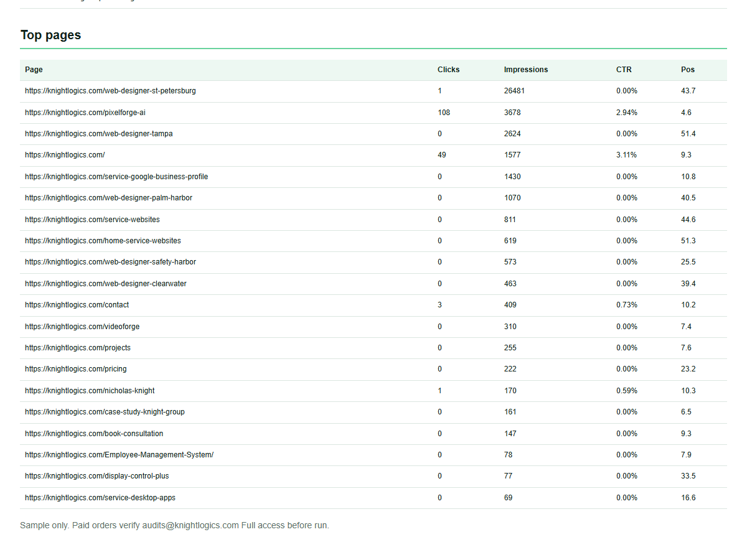
Task: Select the service-desktop-apps URL
Action: click(100, 498)
